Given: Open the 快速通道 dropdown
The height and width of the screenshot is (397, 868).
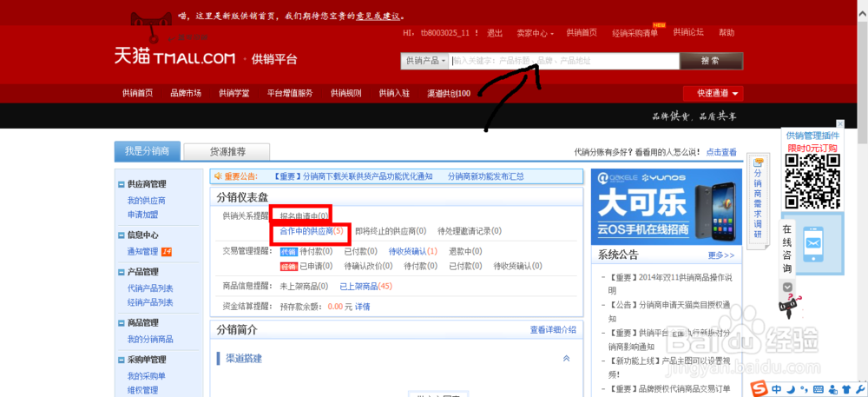Looking at the screenshot, I should point(713,94).
